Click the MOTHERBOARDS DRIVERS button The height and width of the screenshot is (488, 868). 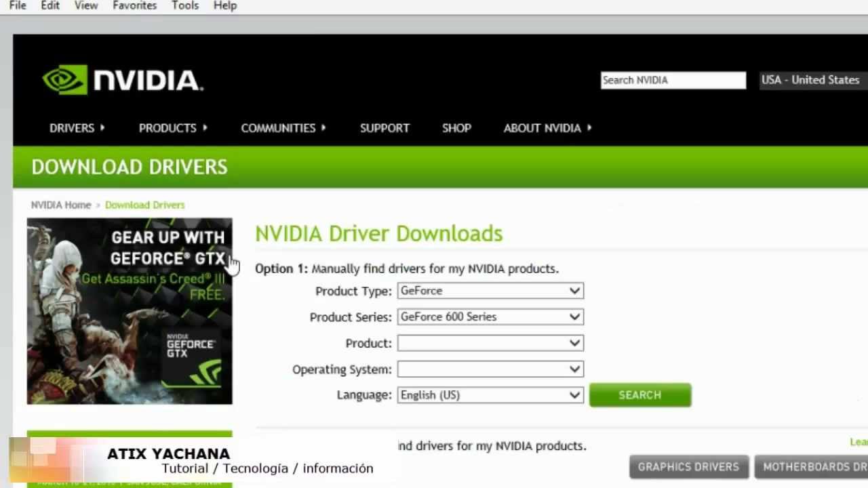click(x=812, y=467)
